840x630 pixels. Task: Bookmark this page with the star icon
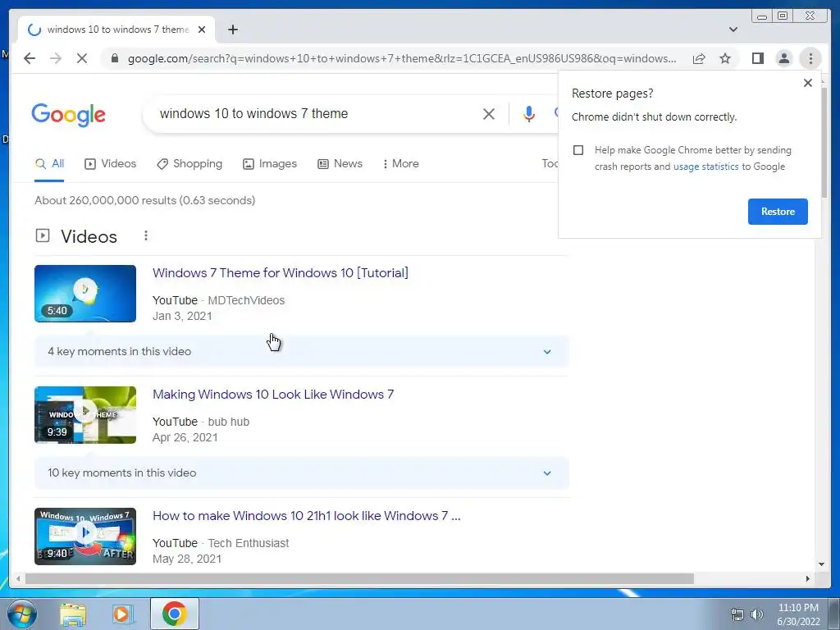[x=725, y=58]
